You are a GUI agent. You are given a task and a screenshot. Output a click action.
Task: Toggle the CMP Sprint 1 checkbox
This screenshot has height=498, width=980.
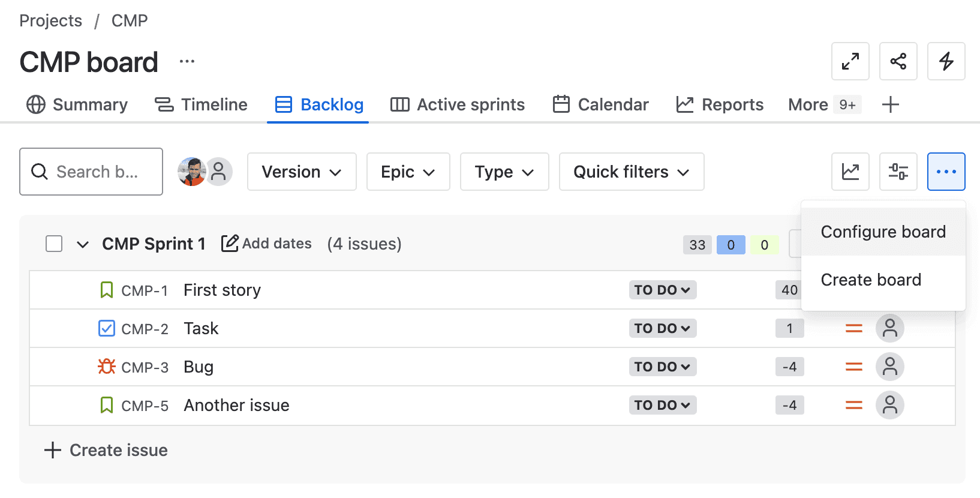click(x=54, y=244)
